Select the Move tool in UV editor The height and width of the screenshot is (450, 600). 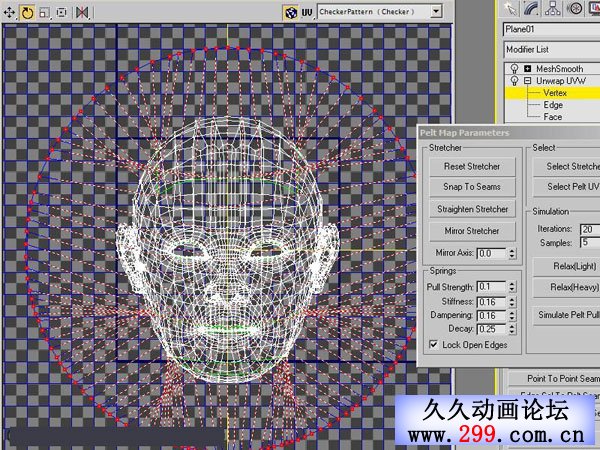coord(9,13)
